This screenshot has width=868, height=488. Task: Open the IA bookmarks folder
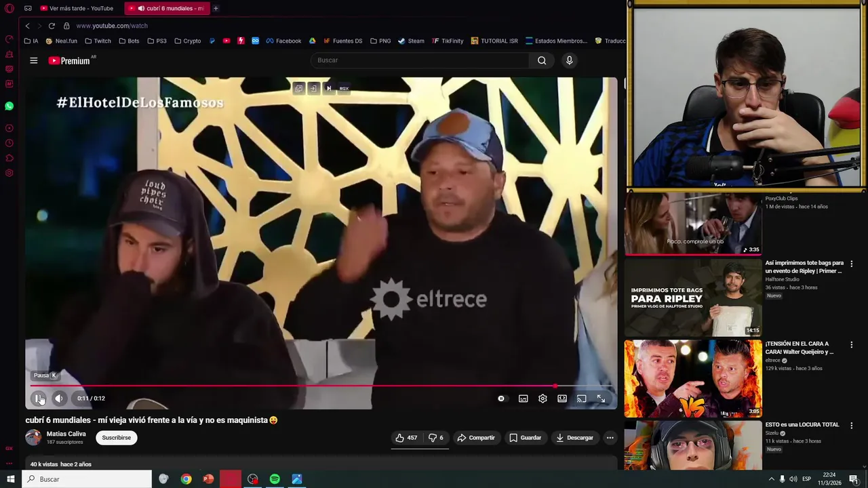31,41
